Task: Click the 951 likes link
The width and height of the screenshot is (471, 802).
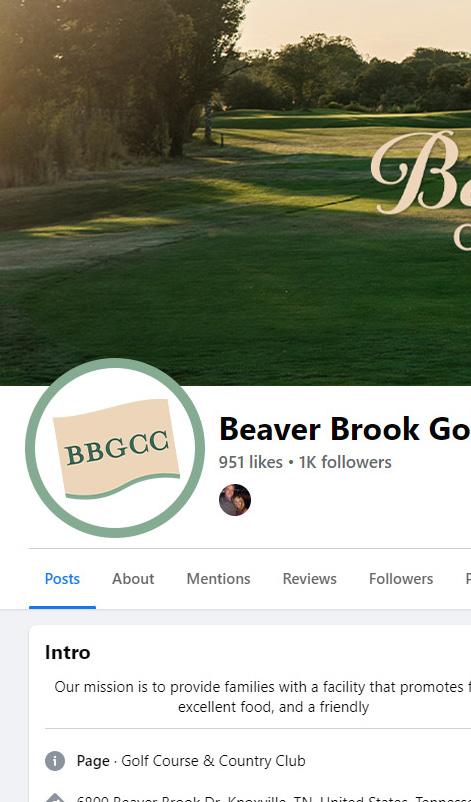Action: (x=251, y=462)
